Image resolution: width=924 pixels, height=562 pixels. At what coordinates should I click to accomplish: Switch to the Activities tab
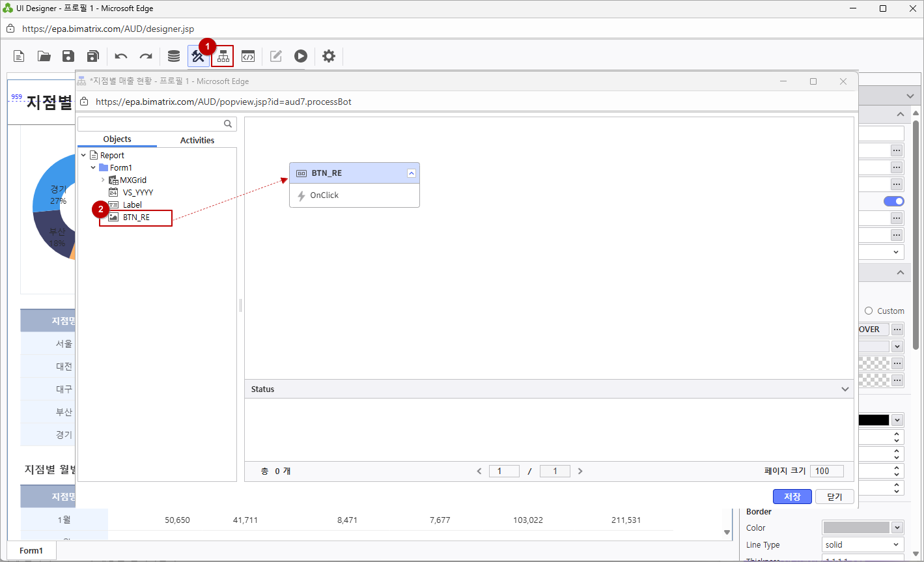coord(197,140)
